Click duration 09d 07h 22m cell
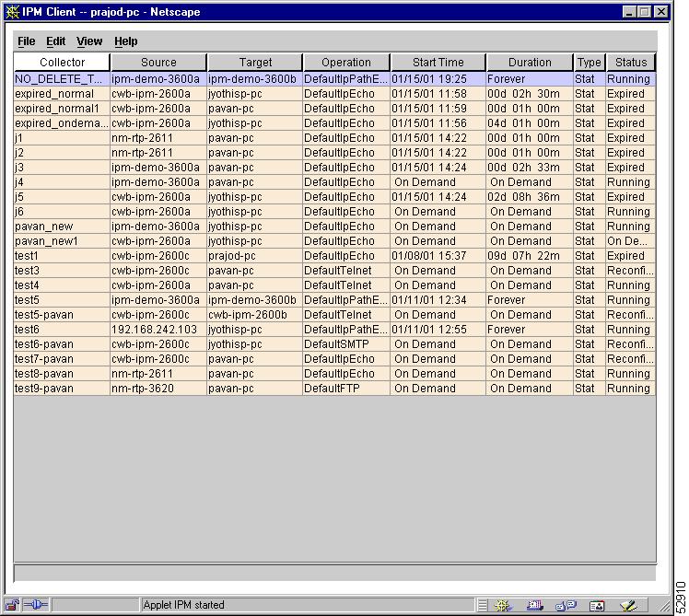The height and width of the screenshot is (616, 689). coord(530,256)
